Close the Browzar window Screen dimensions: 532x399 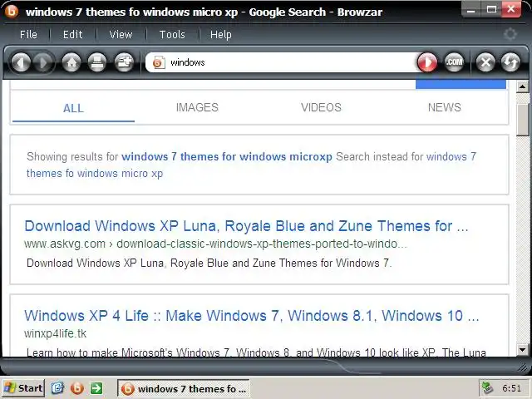(x=511, y=9)
